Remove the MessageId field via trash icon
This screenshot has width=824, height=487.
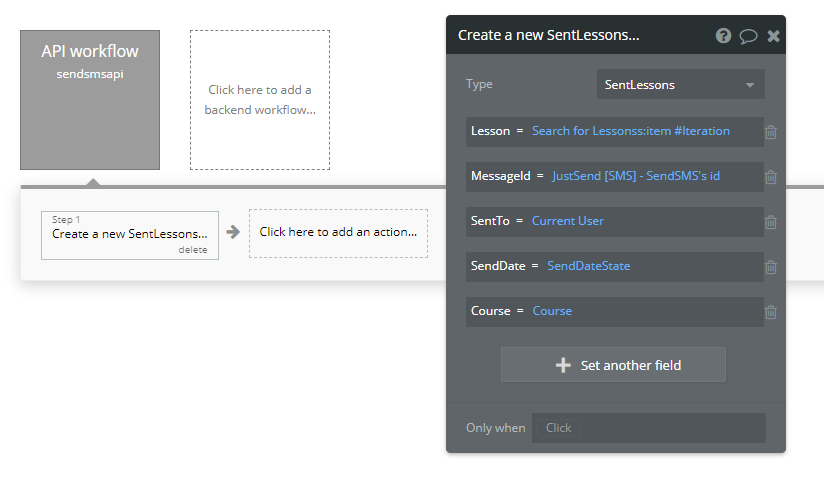click(771, 177)
